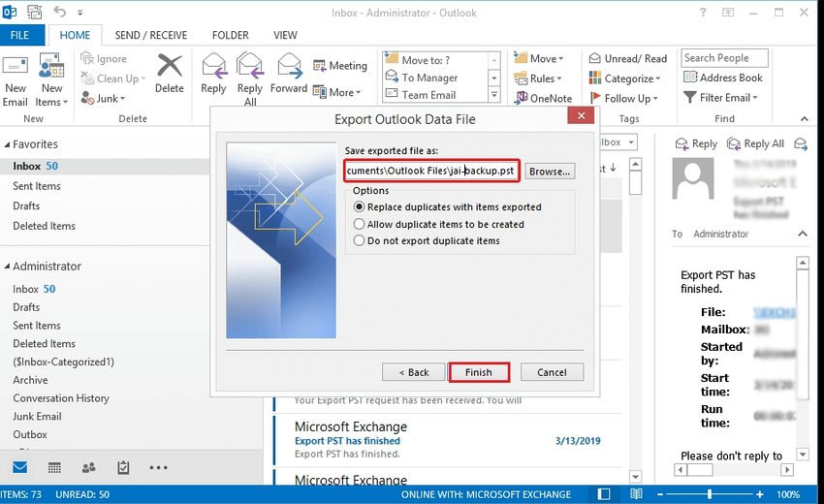This screenshot has height=504, width=824.
Task: Open the Clean Up dropdown
Action: pyautogui.click(x=143, y=79)
